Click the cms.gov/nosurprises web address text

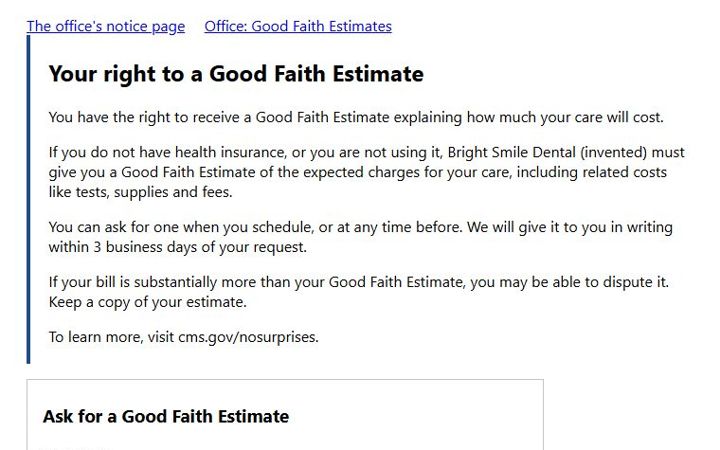[247, 337]
